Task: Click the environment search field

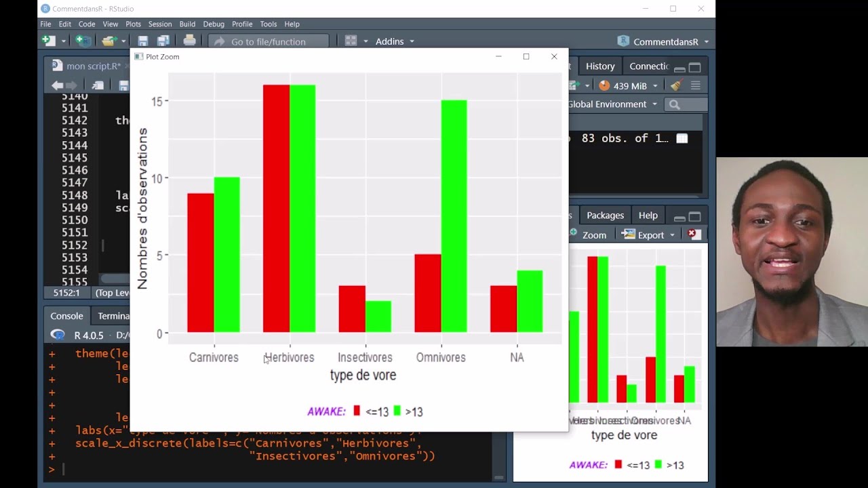Action: pos(686,104)
